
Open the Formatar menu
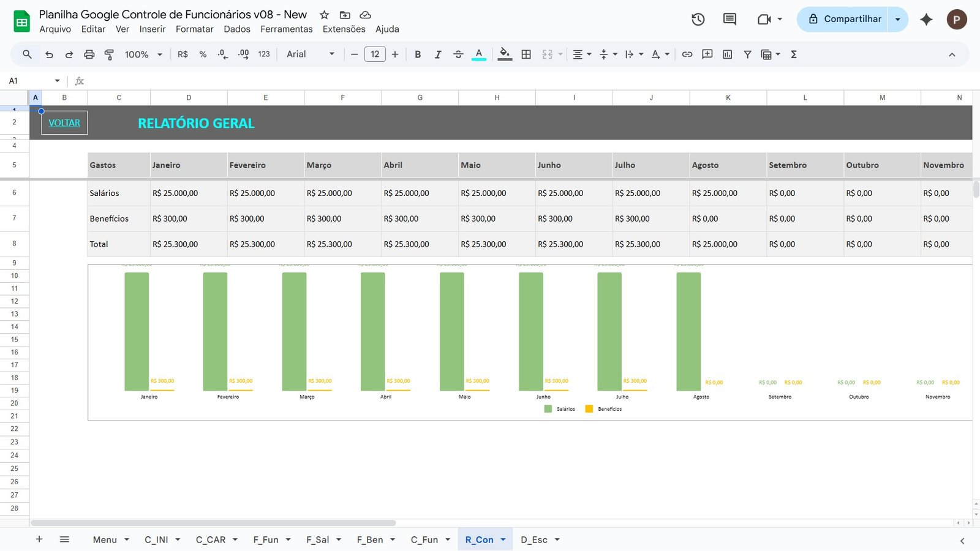(194, 29)
